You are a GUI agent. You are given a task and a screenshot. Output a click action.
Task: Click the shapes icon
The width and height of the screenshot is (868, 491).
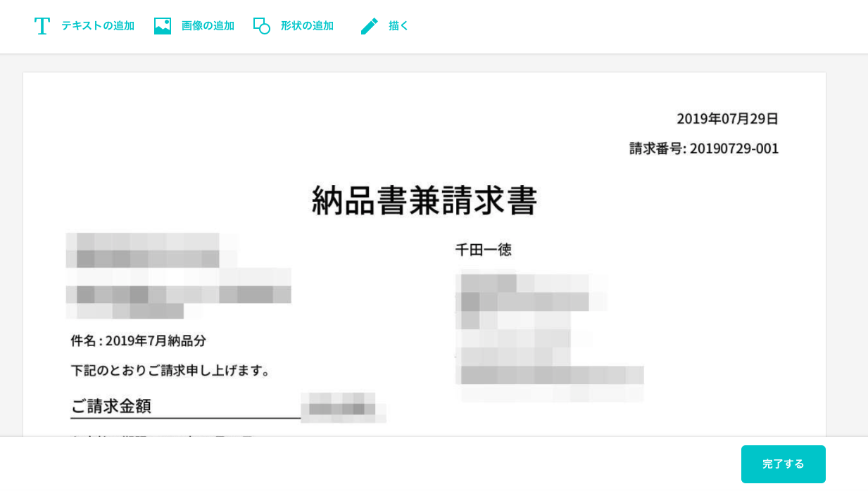point(262,26)
